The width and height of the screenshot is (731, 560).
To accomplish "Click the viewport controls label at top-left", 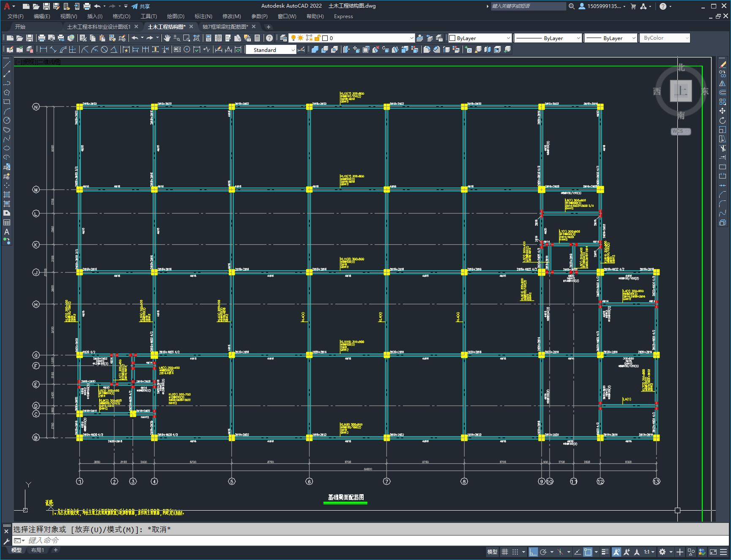I will tap(38, 62).
